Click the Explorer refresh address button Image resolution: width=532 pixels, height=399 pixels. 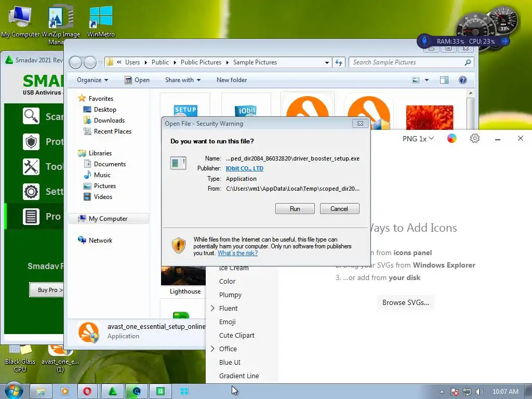pos(339,62)
